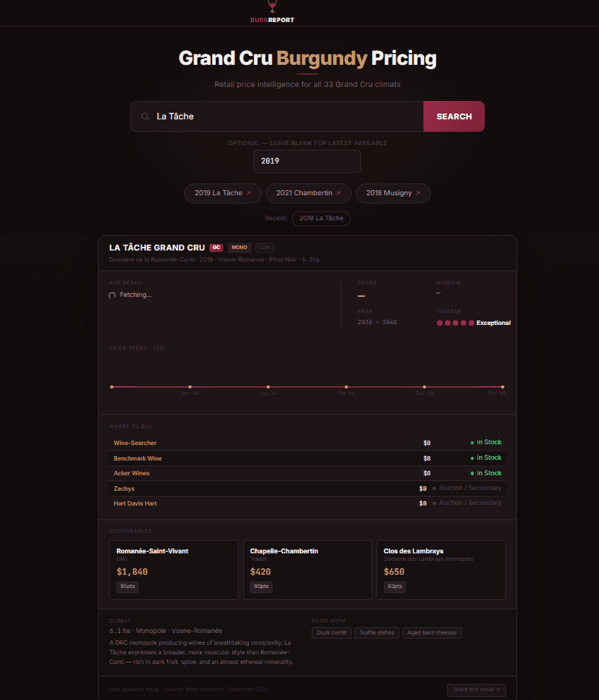The image size is (599, 700).
Task: Click the Clos des Lambrays comparable card
Action: [441, 570]
